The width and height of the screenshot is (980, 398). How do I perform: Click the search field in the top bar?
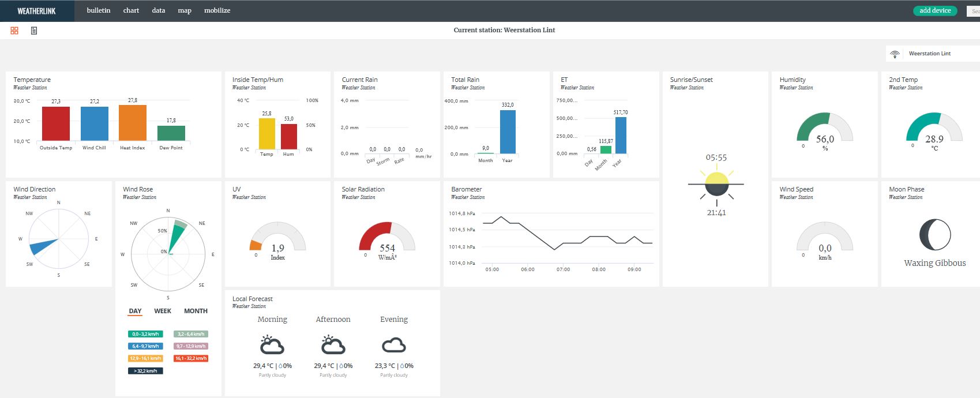(x=973, y=11)
